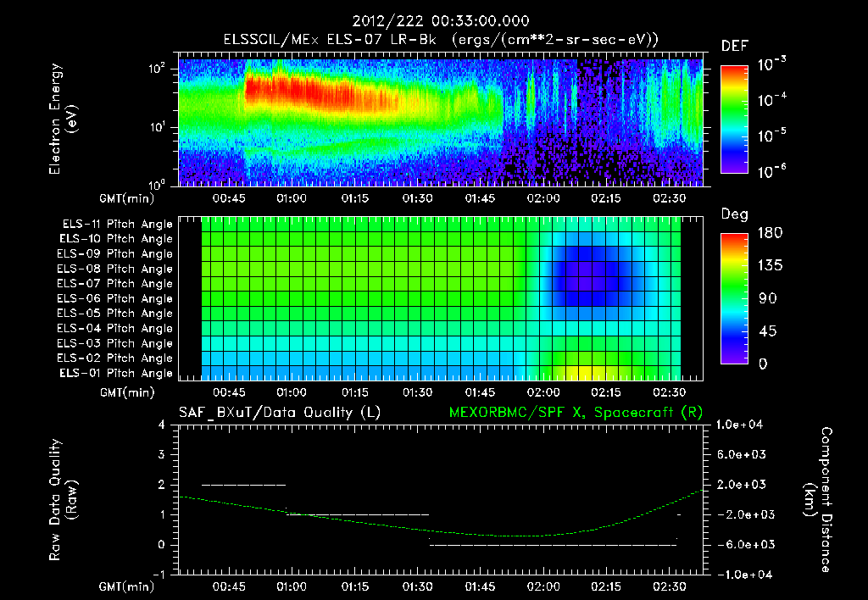Click the white data quality segment at level 2
868x600 pixels.
tap(244, 485)
